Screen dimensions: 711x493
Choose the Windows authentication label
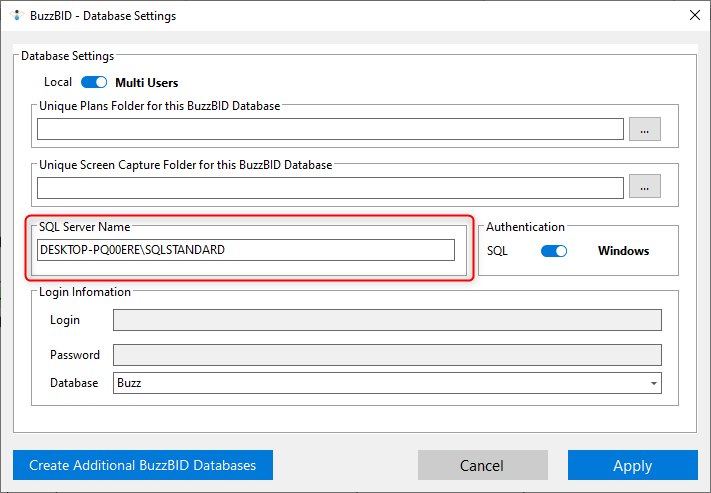[x=623, y=251]
